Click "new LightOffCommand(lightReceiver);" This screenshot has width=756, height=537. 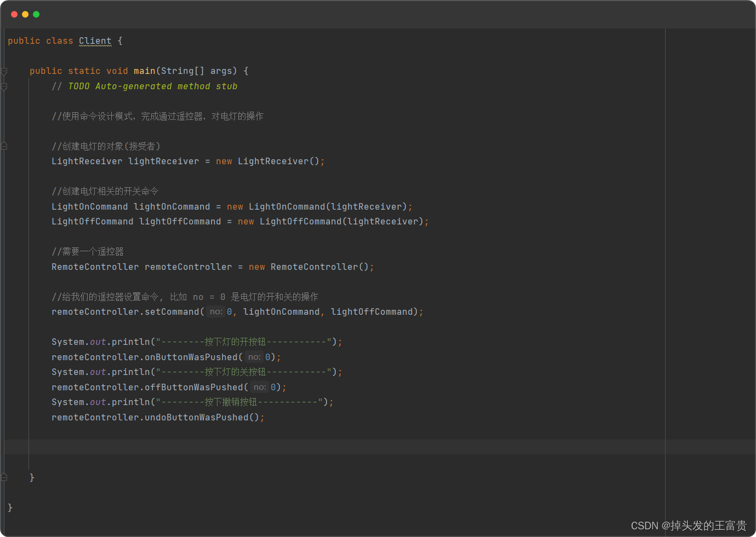333,222
